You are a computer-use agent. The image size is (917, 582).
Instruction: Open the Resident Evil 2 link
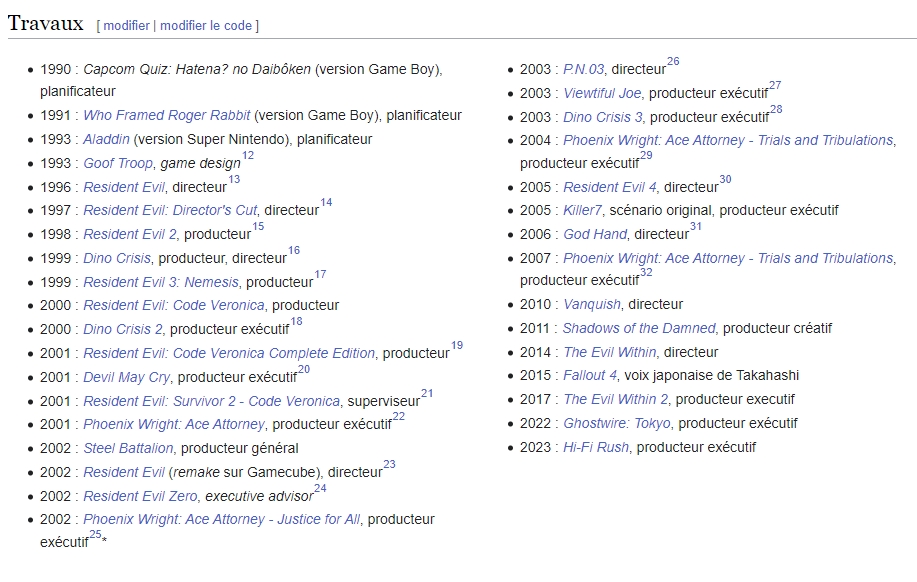(x=130, y=234)
